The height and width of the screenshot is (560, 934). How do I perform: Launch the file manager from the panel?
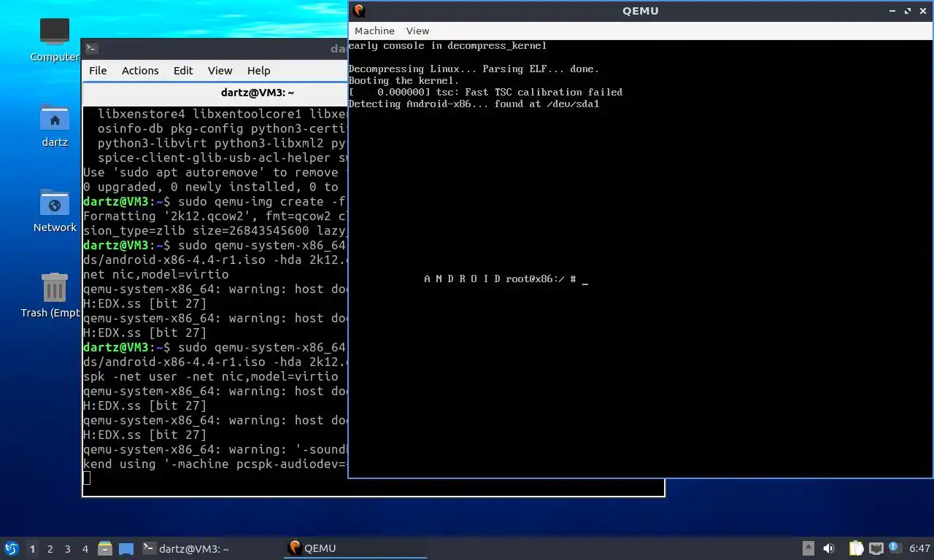pyautogui.click(x=105, y=548)
